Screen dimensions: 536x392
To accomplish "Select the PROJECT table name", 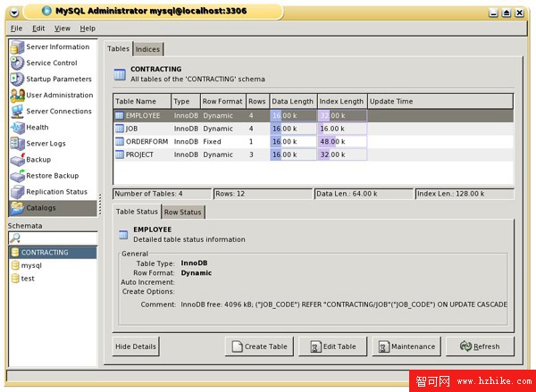I will [x=139, y=154].
